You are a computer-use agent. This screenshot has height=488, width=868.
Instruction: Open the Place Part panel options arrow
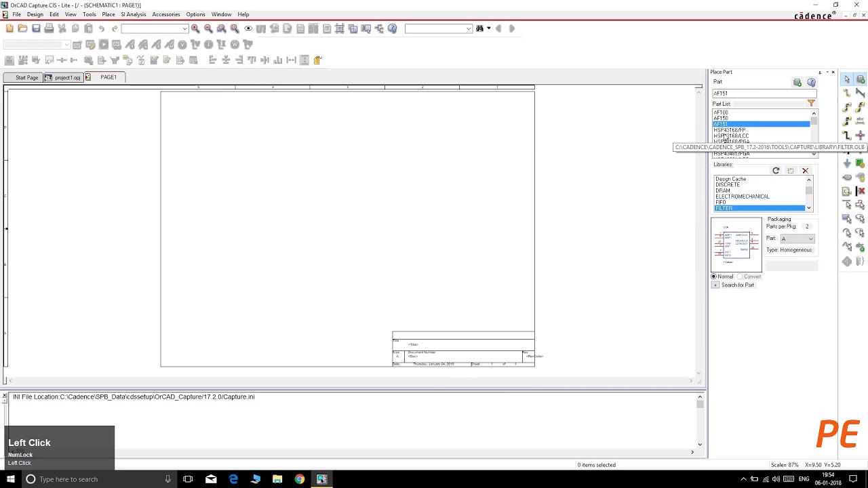(x=826, y=72)
